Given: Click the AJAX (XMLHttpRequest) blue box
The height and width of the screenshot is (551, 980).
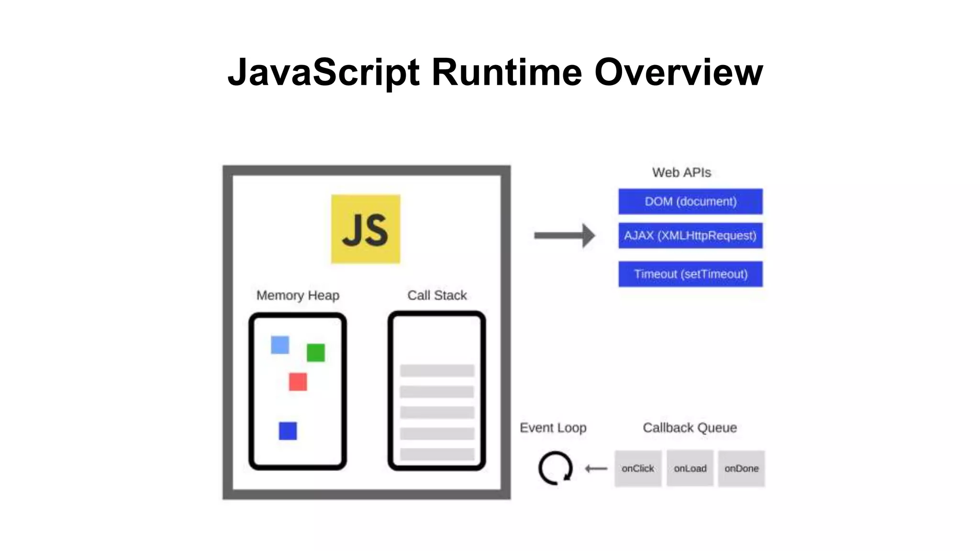Looking at the screenshot, I should point(690,235).
